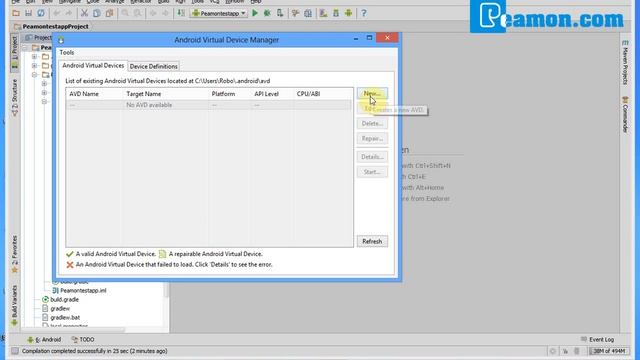640x360 pixels.
Task: Click the Target Name column header
Action: [x=165, y=94]
